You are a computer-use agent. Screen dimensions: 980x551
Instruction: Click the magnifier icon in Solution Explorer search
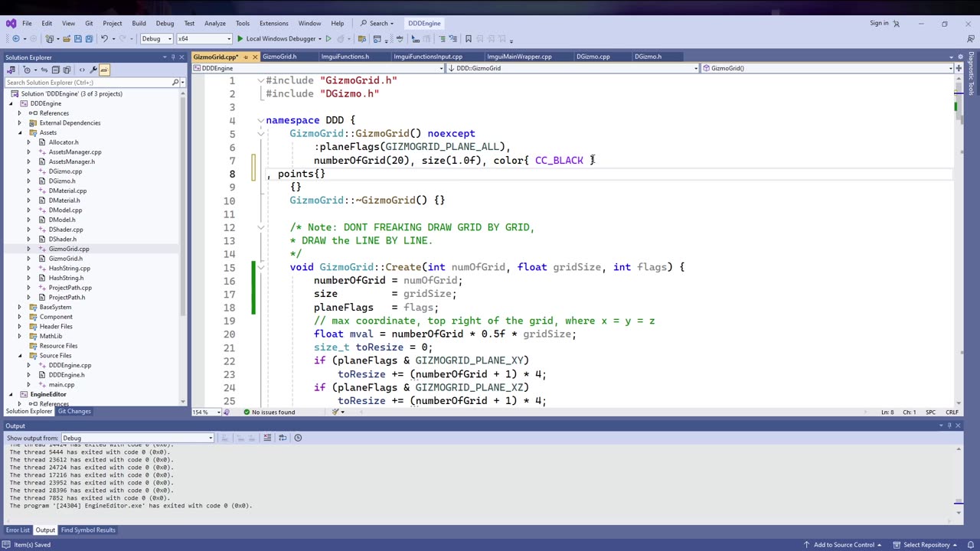(175, 82)
